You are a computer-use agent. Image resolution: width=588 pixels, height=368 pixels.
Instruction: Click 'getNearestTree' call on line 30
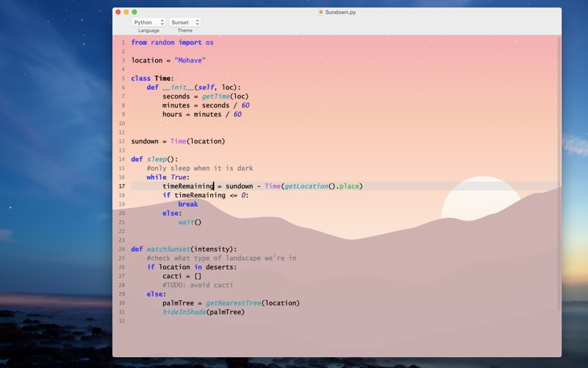point(233,303)
